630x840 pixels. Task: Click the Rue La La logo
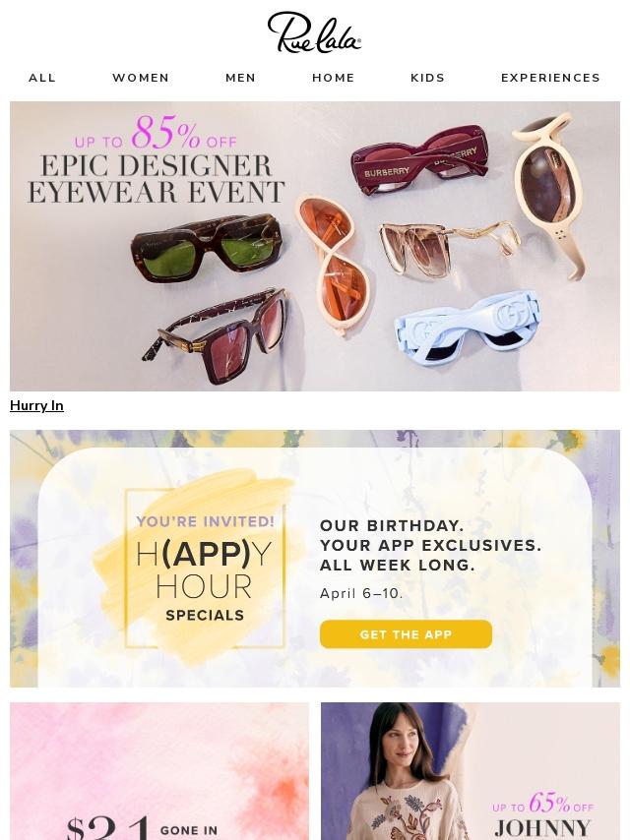click(314, 32)
